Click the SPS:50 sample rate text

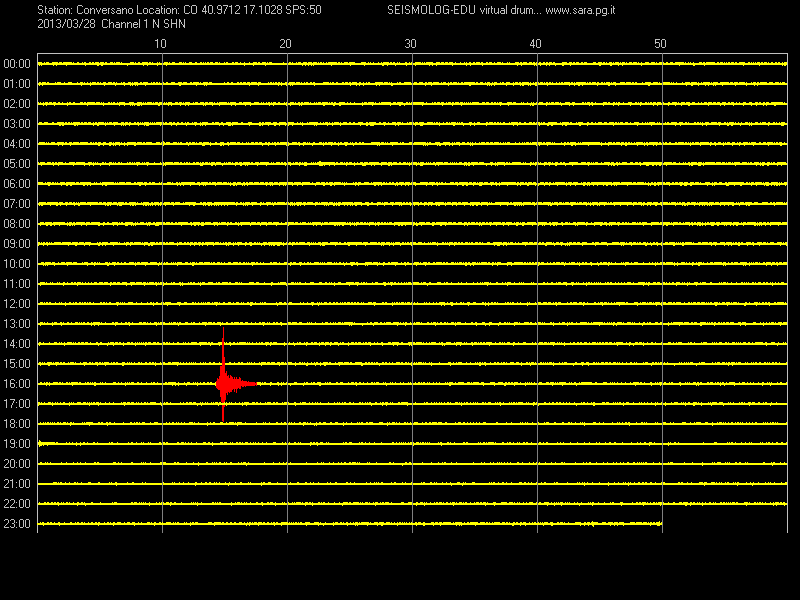tap(304, 10)
